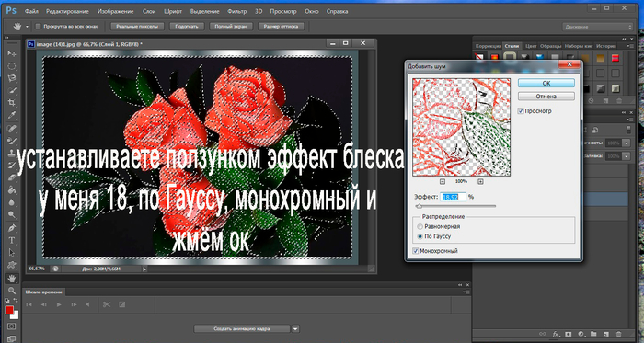Select the Pen tool
644x343 pixels.
pyautogui.click(x=12, y=228)
